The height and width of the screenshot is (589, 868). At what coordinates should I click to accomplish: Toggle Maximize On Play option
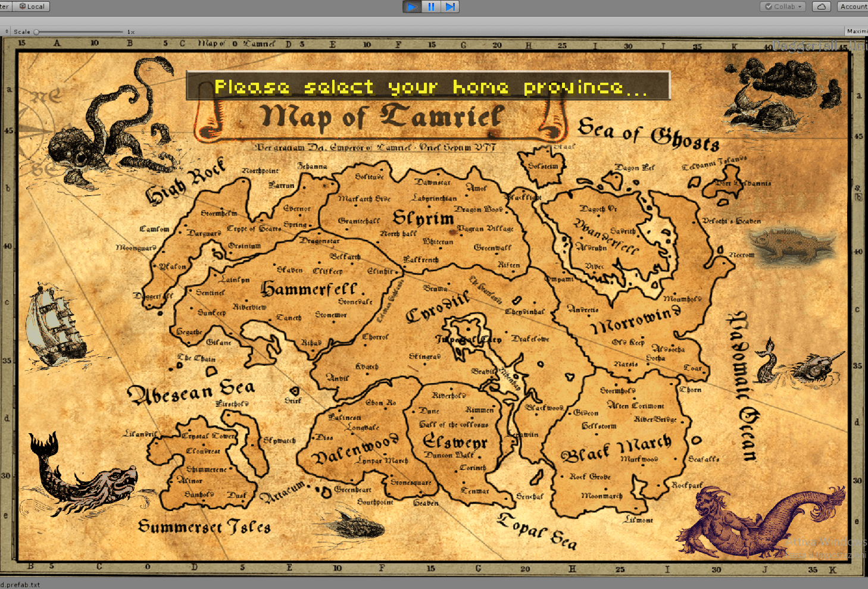click(x=857, y=32)
